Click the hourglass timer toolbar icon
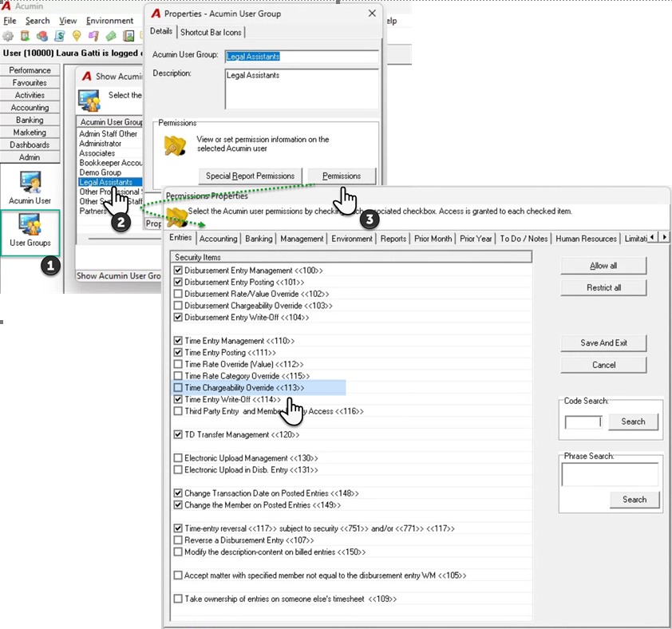Image resolution: width=672 pixels, height=629 pixels. click(x=26, y=36)
